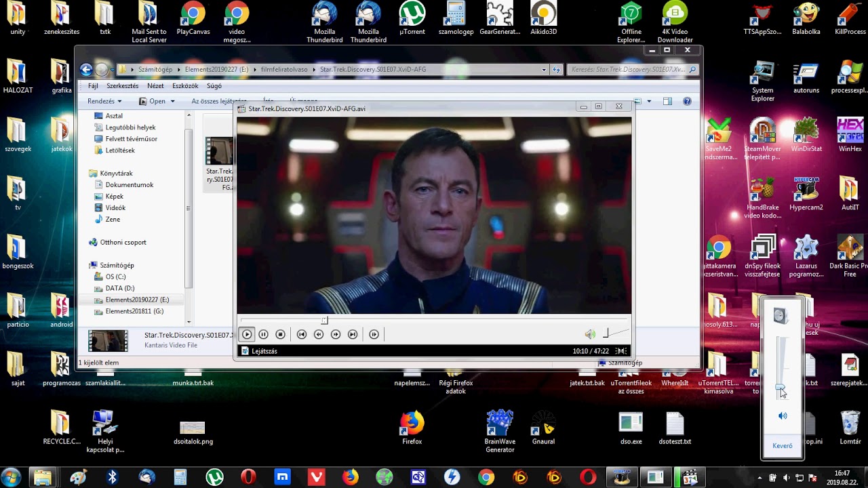
Task: Open Firefox from taskbar
Action: 351,477
